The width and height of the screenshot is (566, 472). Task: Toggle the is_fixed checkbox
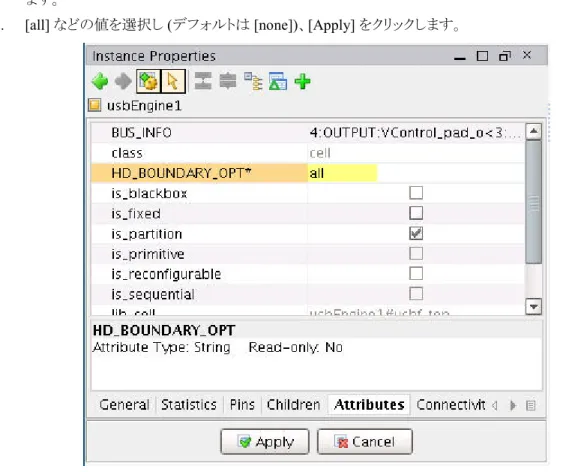coord(416,213)
